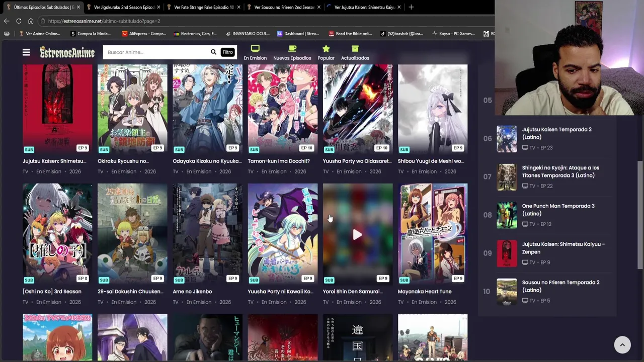
Task: Open Odayaka Kizoku no Kyuuka poster
Action: coord(207,109)
